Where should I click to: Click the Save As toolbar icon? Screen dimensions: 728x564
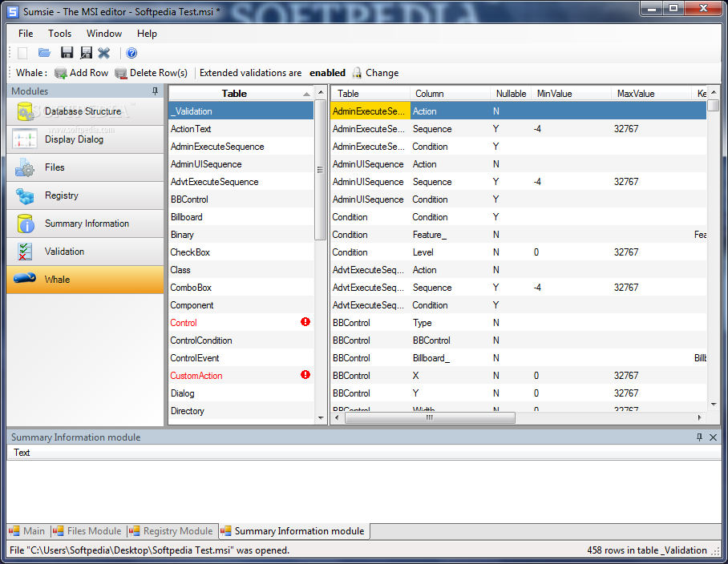click(86, 53)
